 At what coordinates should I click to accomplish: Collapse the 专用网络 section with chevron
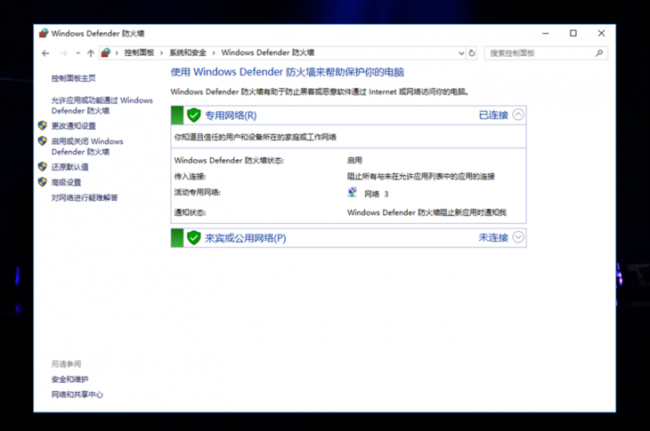(x=518, y=114)
